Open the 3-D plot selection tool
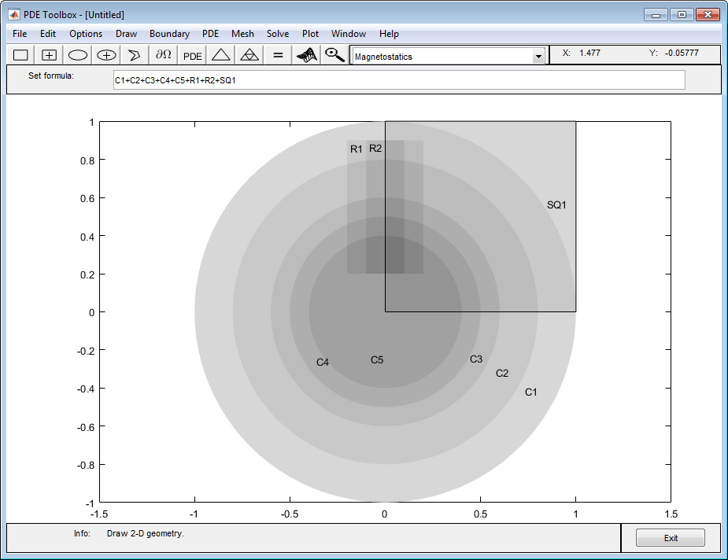The image size is (728, 560). (306, 55)
